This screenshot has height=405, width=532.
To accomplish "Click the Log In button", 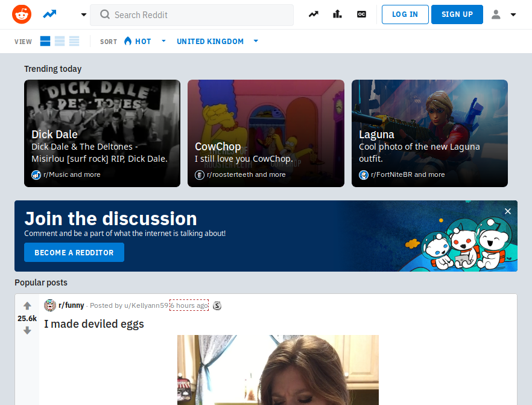I will tap(405, 14).
